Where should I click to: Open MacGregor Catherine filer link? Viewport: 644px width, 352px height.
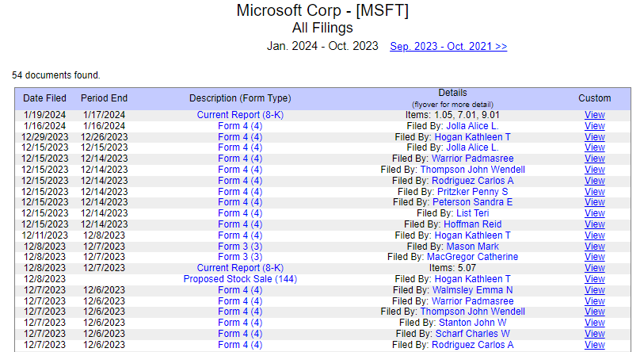click(x=473, y=258)
